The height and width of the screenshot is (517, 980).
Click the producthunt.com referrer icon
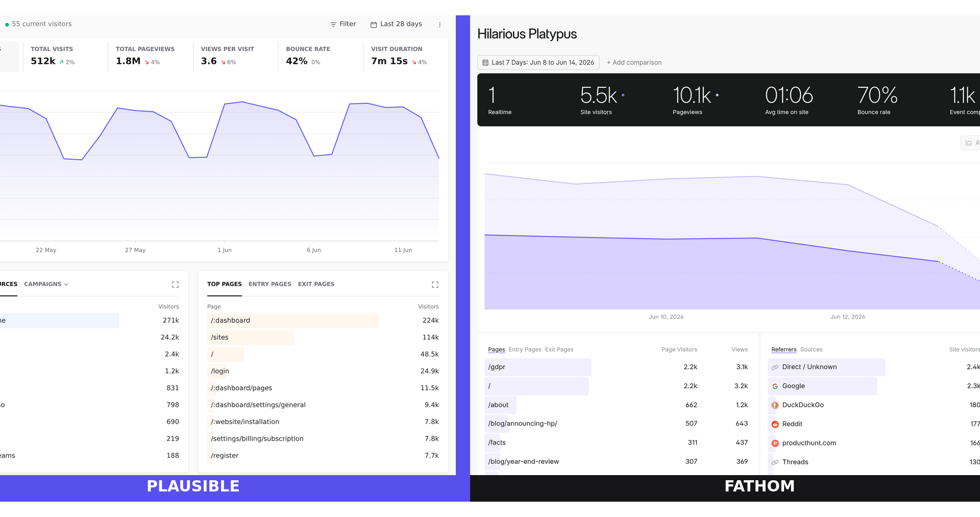coord(775,443)
